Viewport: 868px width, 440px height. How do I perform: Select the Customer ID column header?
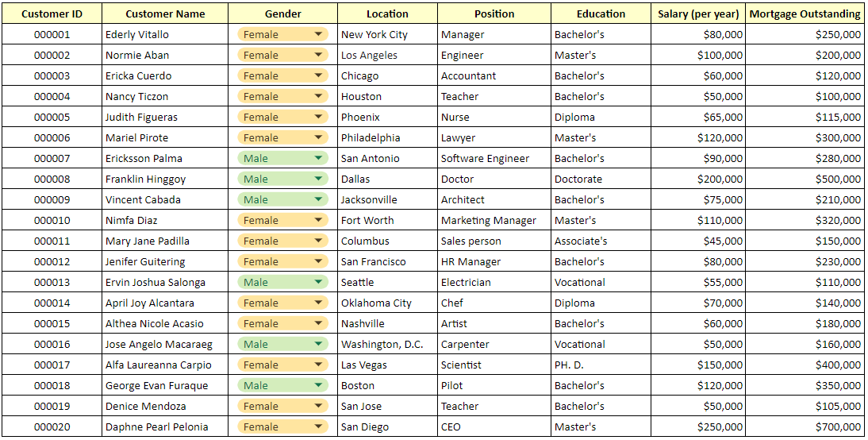click(52, 14)
